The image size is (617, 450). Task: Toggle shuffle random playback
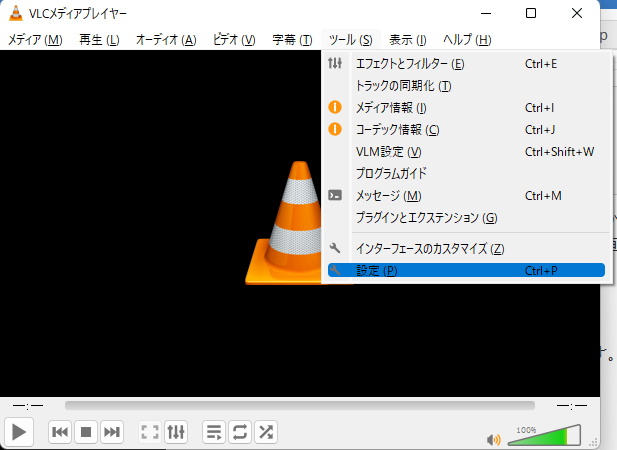(x=266, y=432)
